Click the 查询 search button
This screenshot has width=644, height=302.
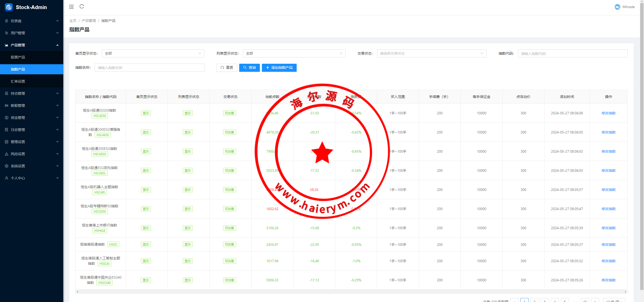click(249, 68)
